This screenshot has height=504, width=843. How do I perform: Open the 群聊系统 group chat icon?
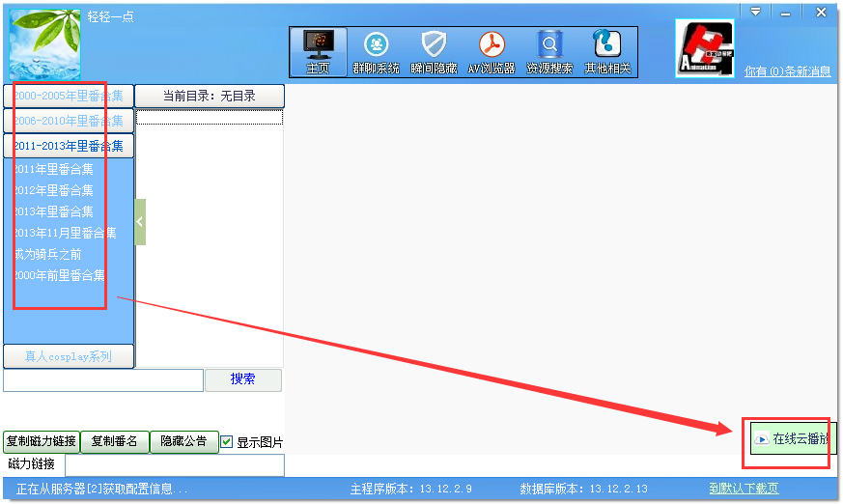pos(376,52)
